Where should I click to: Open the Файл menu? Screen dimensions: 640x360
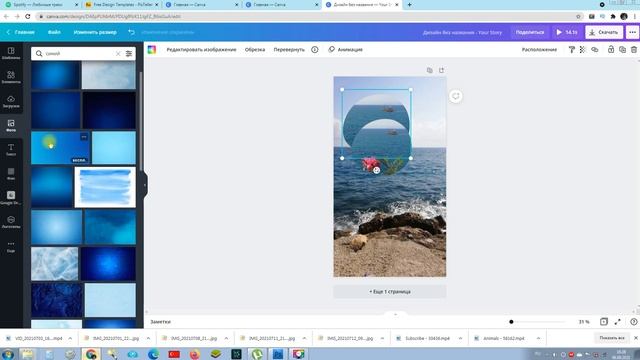point(54,32)
